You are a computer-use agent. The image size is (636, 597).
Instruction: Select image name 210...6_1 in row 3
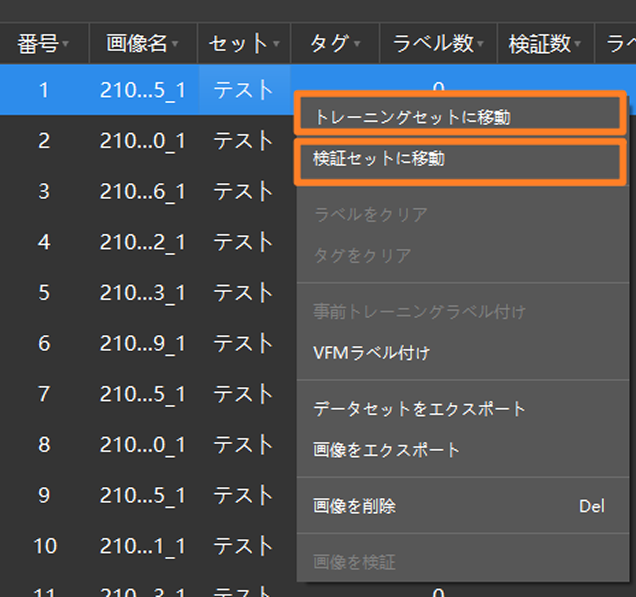pos(143,191)
